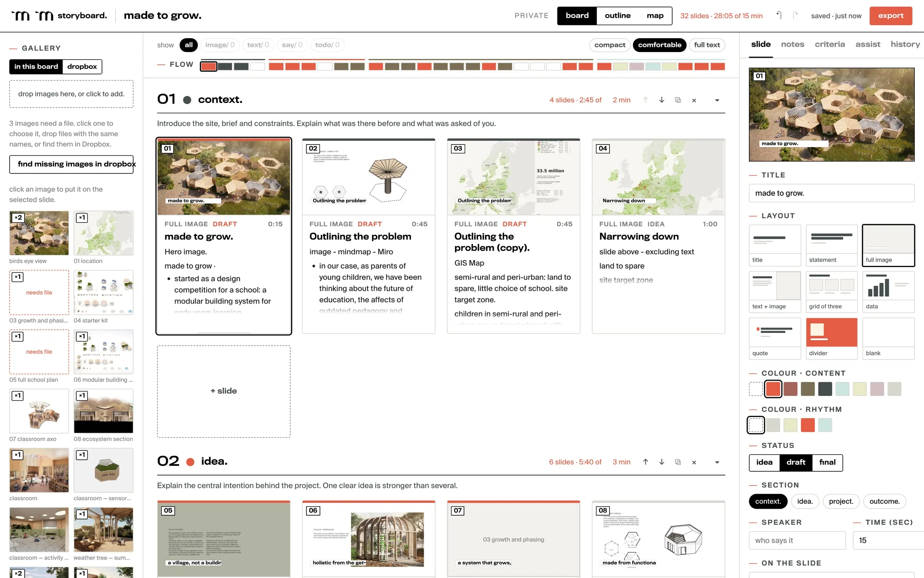Click the slide title input field
924x578 pixels.
click(832, 193)
